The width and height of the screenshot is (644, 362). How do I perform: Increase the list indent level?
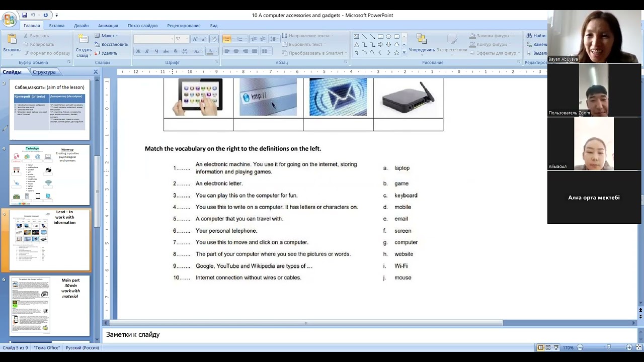pos(263,39)
